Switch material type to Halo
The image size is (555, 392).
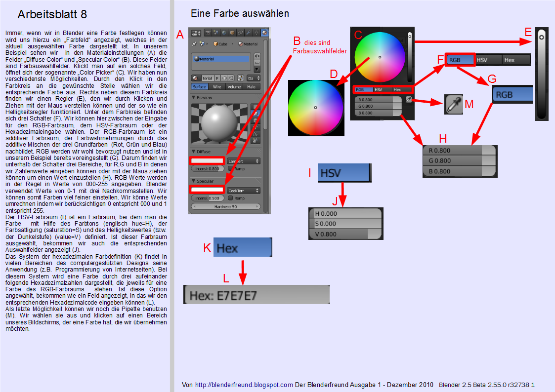(252, 86)
